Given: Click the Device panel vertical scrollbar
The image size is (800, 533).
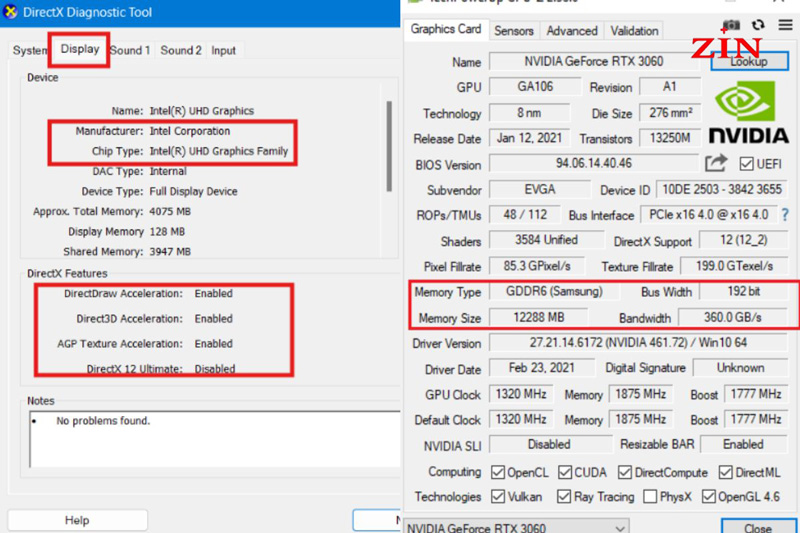Looking at the screenshot, I should [389, 146].
